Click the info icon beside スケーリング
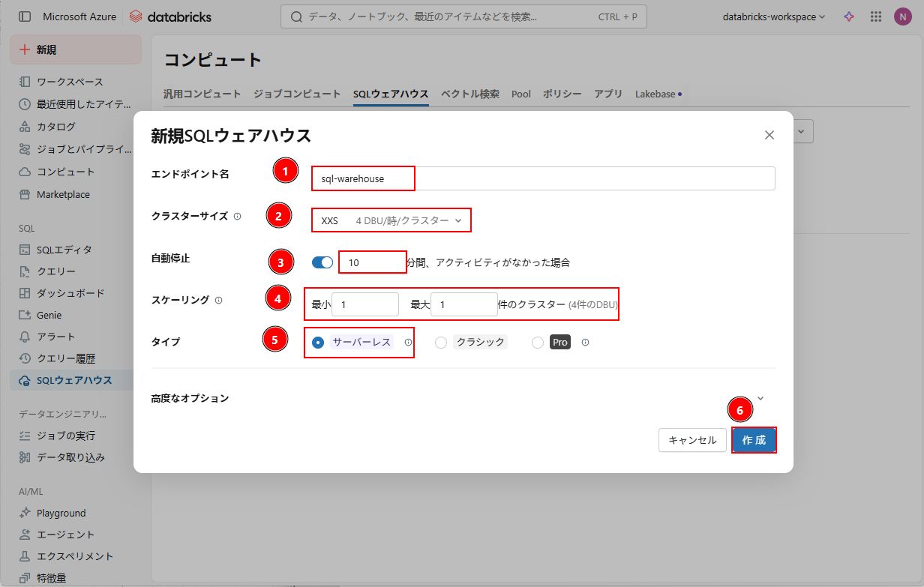This screenshot has width=924, height=587. 219,300
